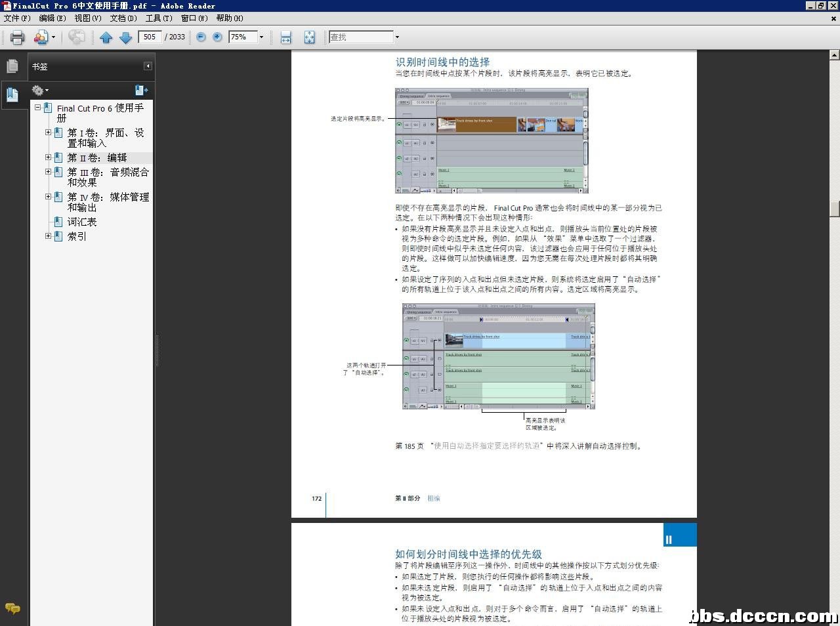Open the bookmark options gear menu
Viewport: 840px width, 626px height.
[39, 91]
